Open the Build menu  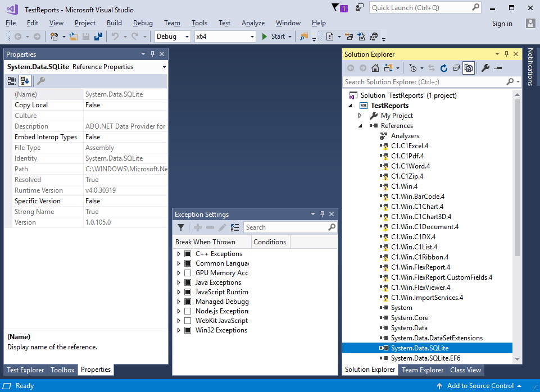(x=114, y=23)
